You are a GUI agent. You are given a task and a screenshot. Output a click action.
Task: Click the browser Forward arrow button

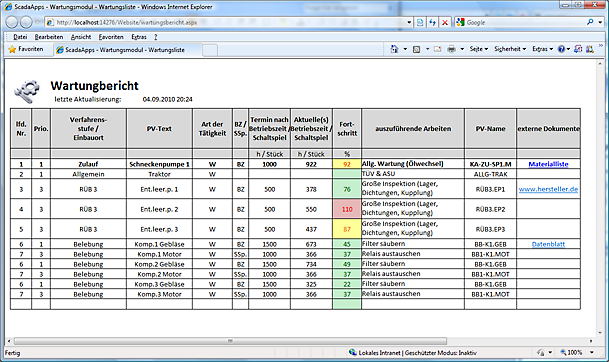tap(26, 22)
